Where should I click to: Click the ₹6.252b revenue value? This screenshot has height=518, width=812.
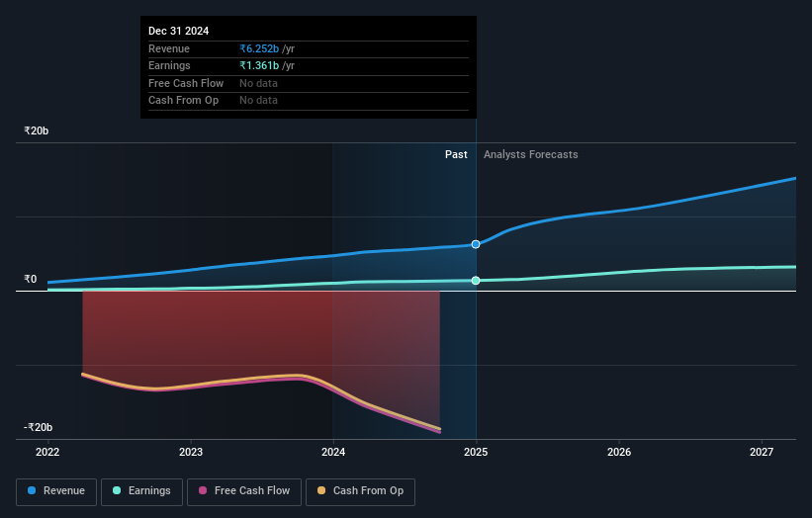259,48
